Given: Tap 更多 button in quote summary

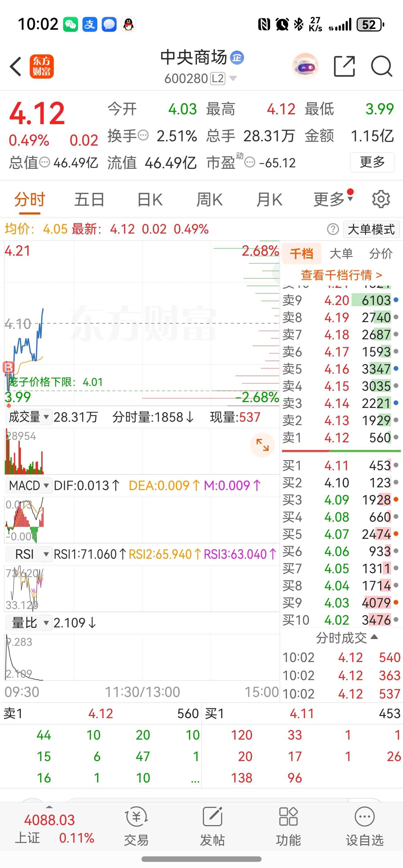Looking at the screenshot, I should pos(372,162).
